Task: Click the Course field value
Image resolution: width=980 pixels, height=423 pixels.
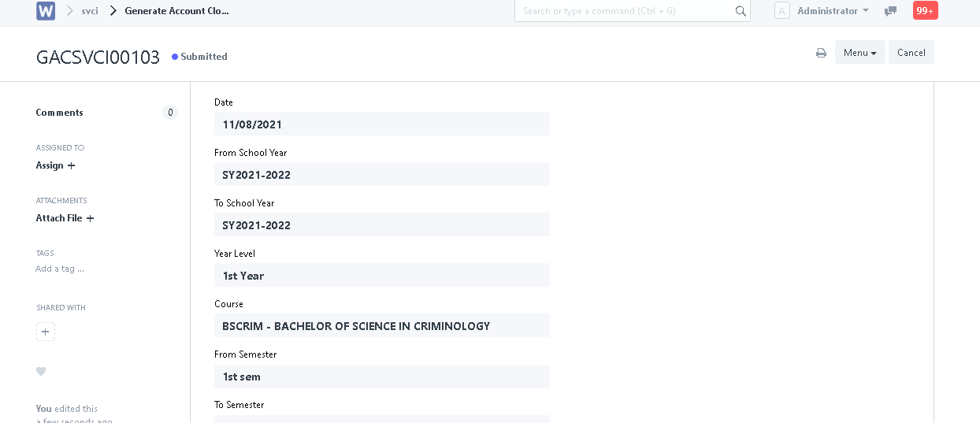Action: click(x=381, y=326)
